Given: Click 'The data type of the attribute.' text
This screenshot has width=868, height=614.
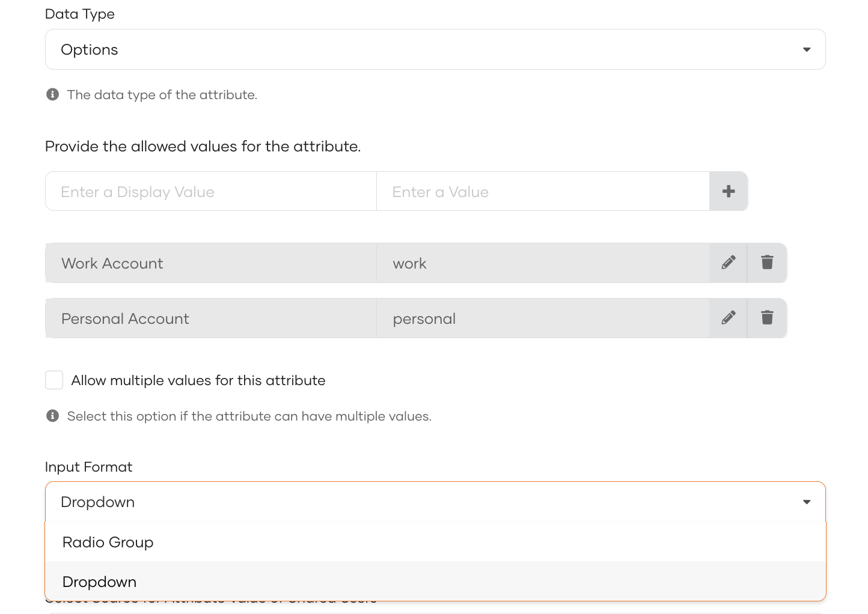Looking at the screenshot, I should (x=162, y=95).
